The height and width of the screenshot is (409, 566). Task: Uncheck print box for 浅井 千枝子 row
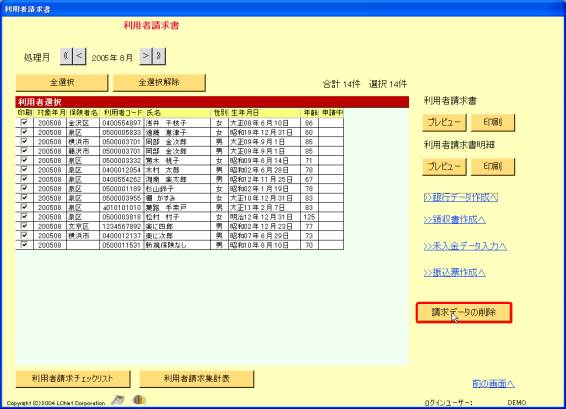click(24, 123)
